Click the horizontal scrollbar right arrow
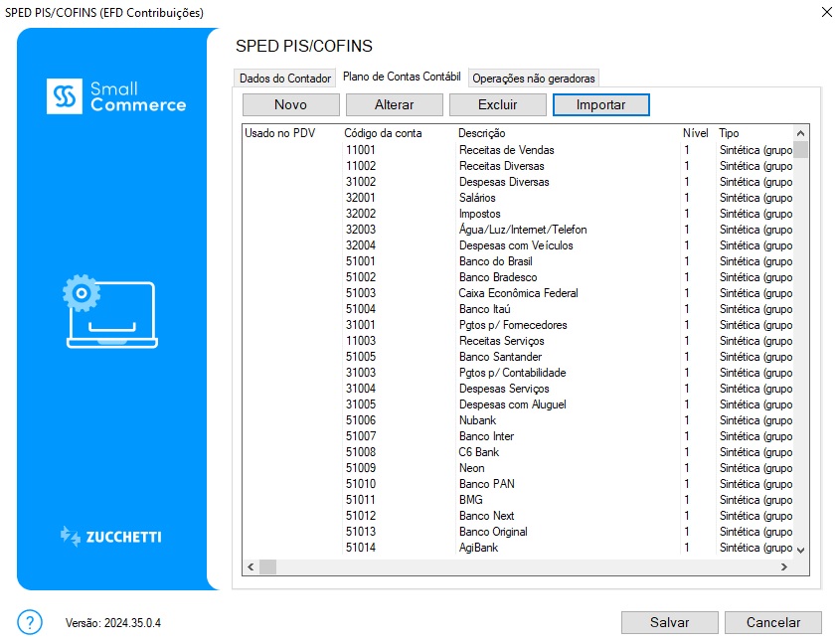Viewport: 839px width, 644px height. tap(783, 566)
